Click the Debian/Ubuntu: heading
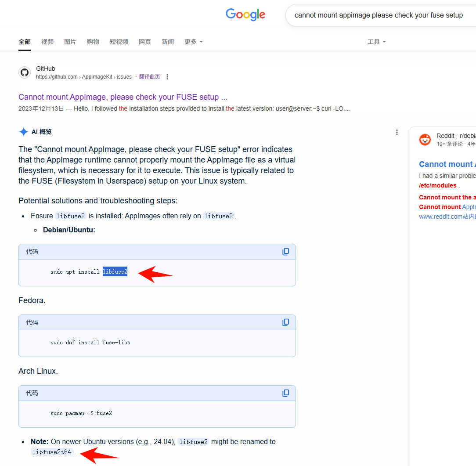Image resolution: width=476 pixels, height=466 pixels. point(69,230)
